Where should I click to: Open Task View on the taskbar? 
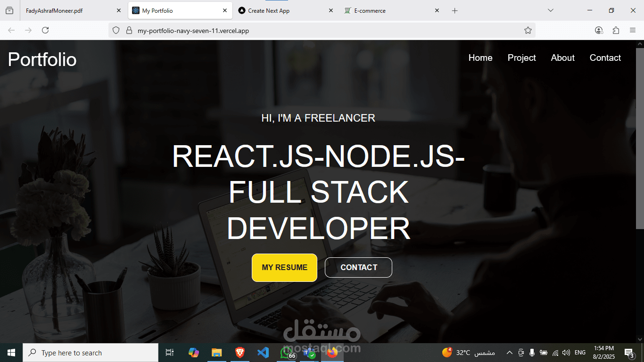tap(170, 353)
